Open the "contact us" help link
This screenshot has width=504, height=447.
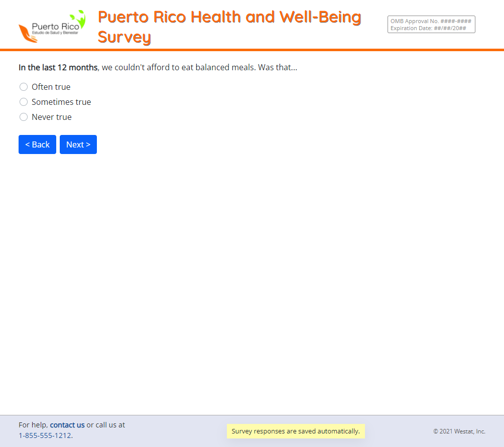point(67,425)
